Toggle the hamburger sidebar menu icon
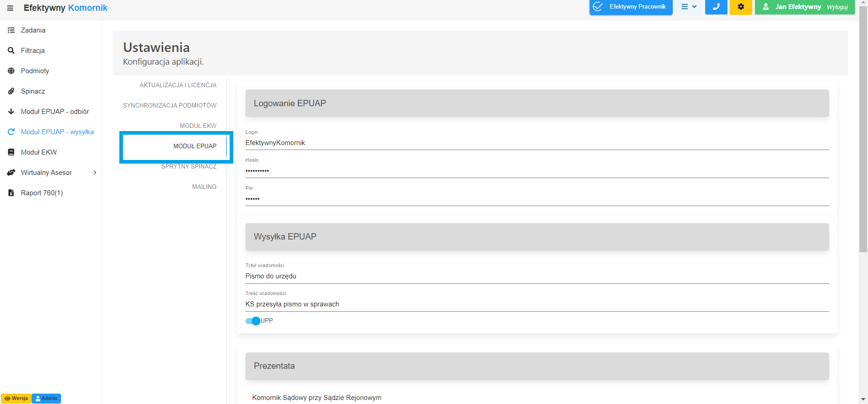868x404 pixels. [x=10, y=8]
